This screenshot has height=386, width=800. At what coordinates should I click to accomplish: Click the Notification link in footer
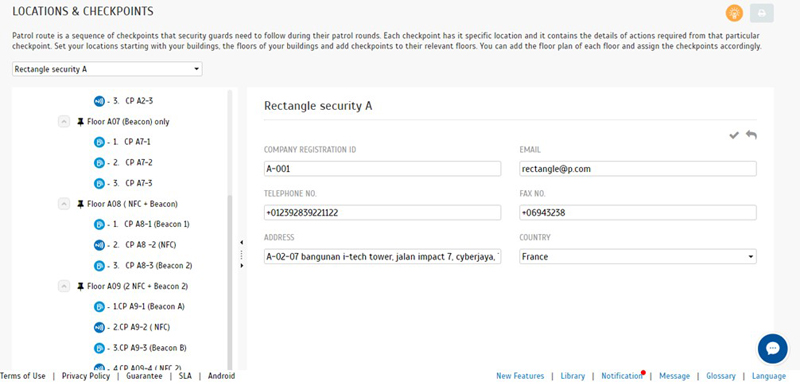coord(621,376)
